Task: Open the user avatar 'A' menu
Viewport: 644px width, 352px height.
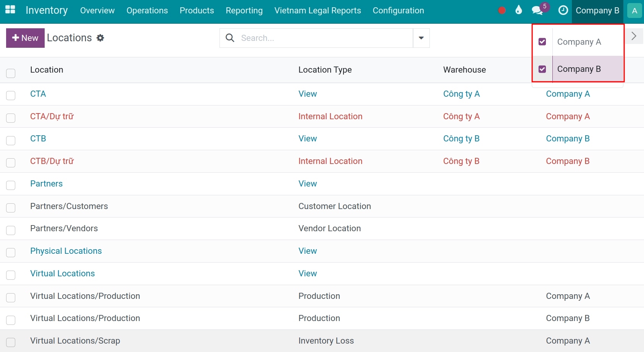Action: 634,11
